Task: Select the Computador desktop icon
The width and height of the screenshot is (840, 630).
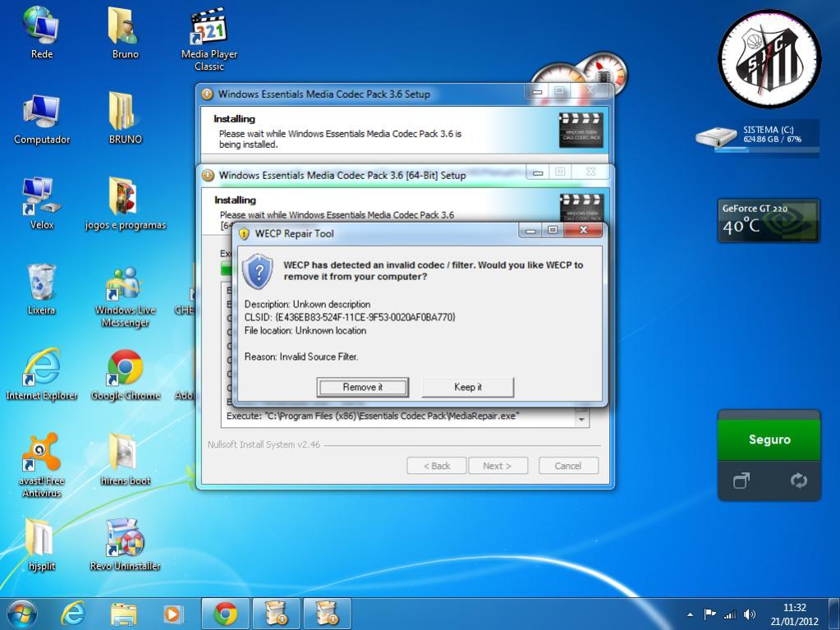Action: [x=42, y=119]
